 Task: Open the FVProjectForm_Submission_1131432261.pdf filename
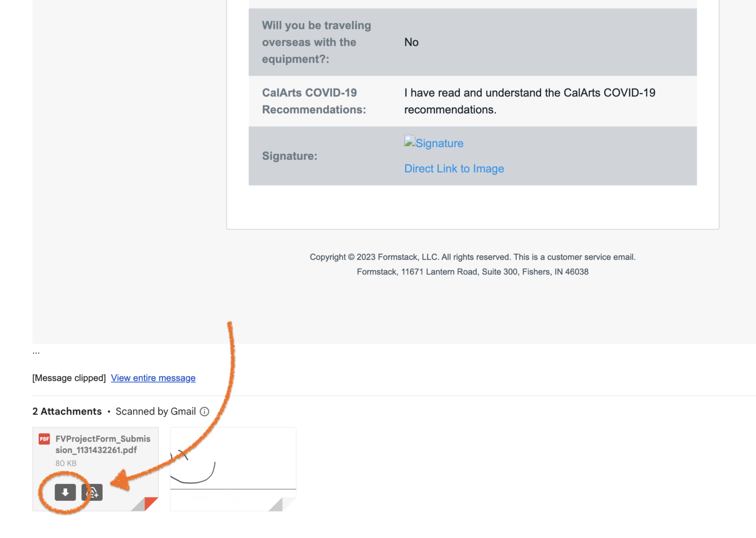pyautogui.click(x=103, y=444)
